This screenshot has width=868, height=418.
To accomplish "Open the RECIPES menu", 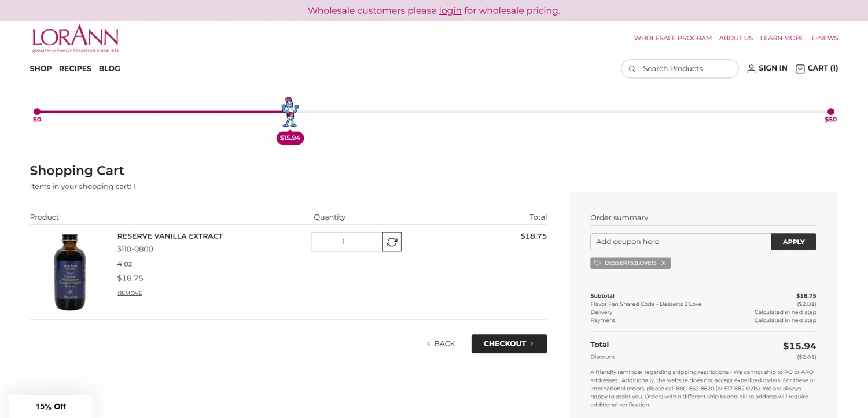I will coord(75,69).
